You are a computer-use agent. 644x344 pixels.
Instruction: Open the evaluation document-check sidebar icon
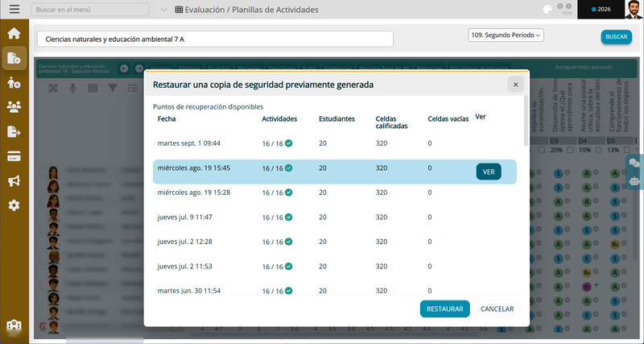[14, 58]
